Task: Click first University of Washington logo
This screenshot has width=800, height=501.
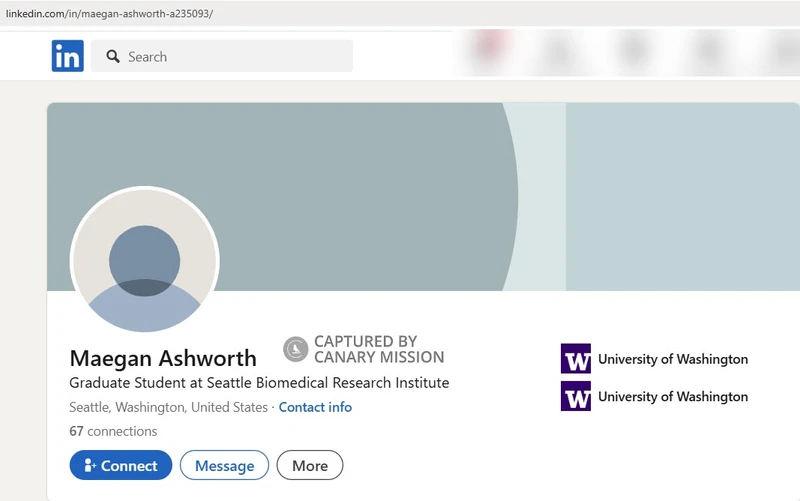Action: [576, 359]
